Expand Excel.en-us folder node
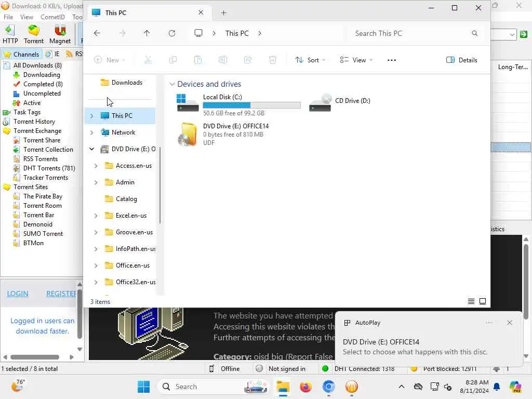The image size is (532, 399). click(96, 216)
